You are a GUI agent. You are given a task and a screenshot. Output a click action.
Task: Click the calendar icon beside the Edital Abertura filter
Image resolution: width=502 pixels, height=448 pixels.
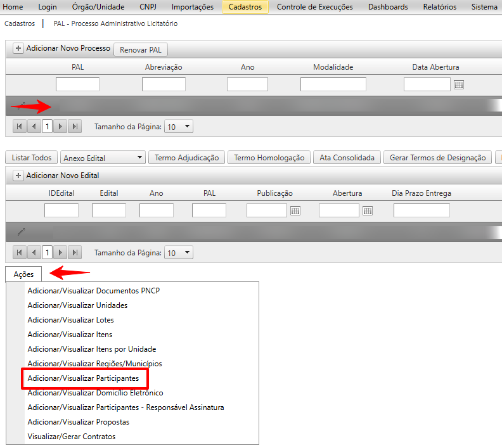367,211
